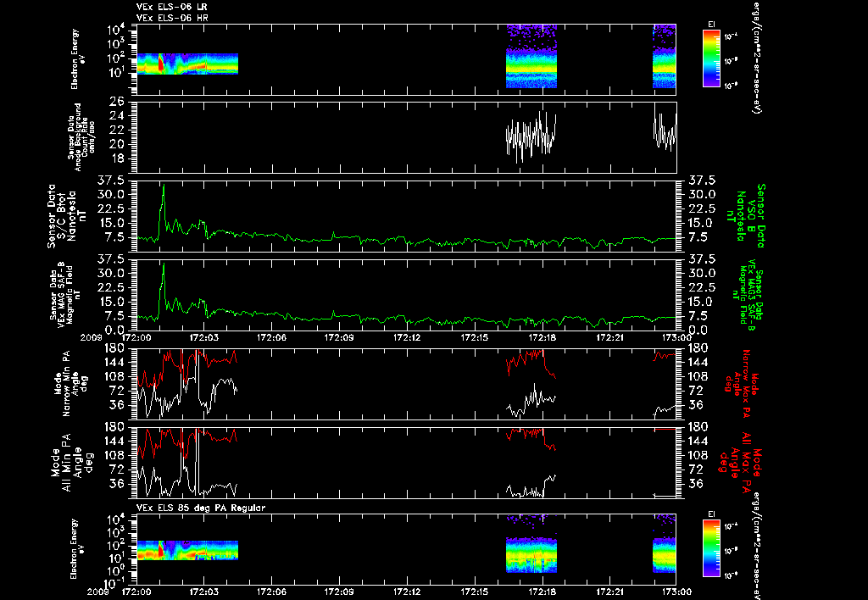
Task: Click the '24' tick on count rate axis
Action: [x=117, y=116]
